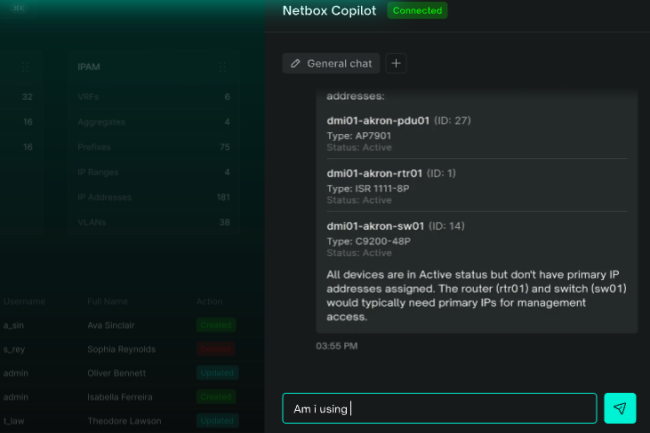Click the drag handle icon left of IPAM
The image size is (650, 433).
26,67
